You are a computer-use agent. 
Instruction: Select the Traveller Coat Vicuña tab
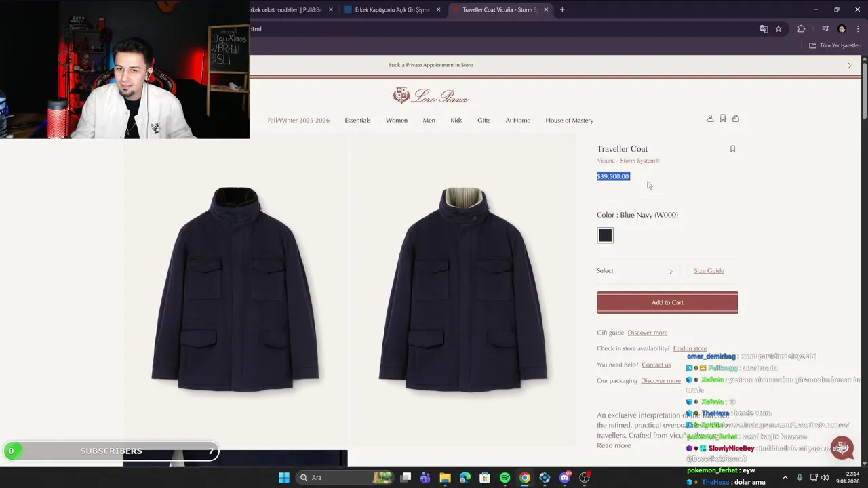coord(500,9)
